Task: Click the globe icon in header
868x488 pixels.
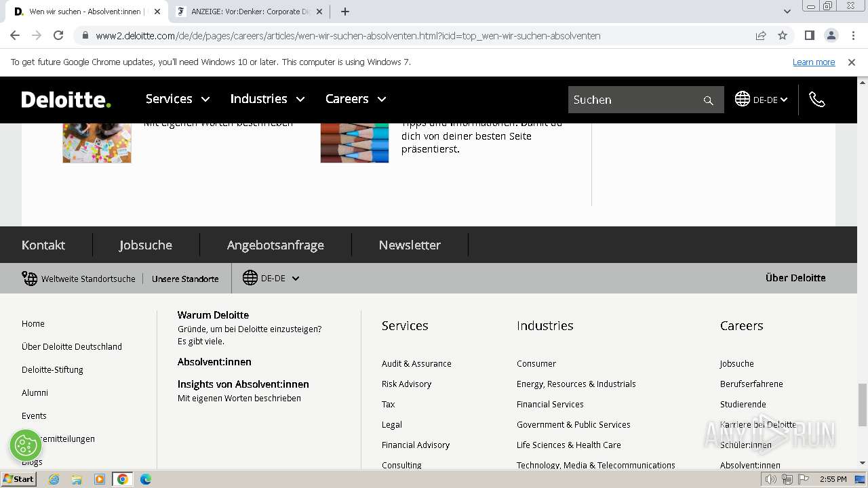Action: pos(743,99)
